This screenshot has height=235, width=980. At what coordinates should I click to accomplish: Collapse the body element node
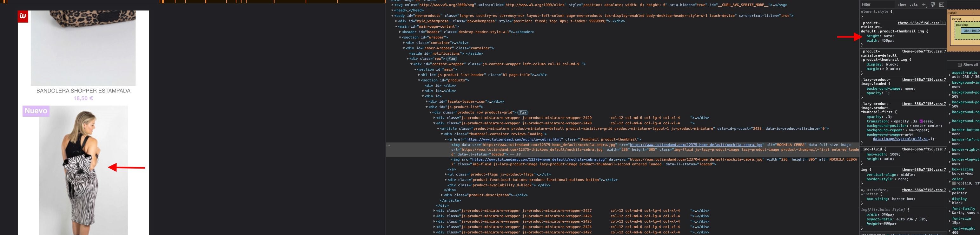point(392,16)
